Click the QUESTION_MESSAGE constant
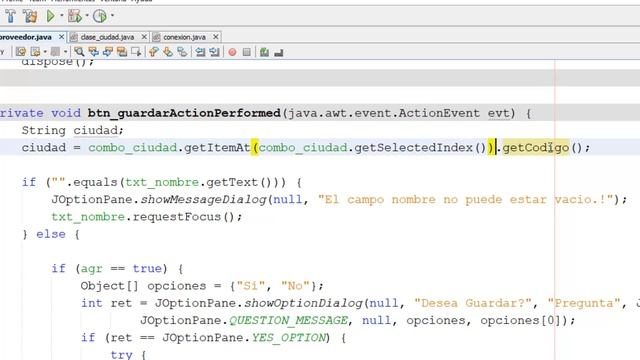The height and width of the screenshot is (360, 640). click(x=289, y=320)
